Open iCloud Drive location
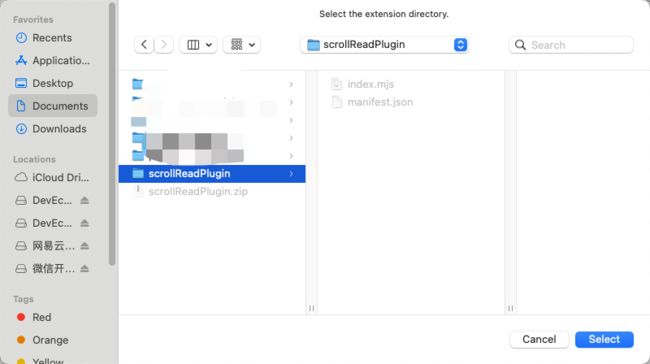 tap(52, 177)
